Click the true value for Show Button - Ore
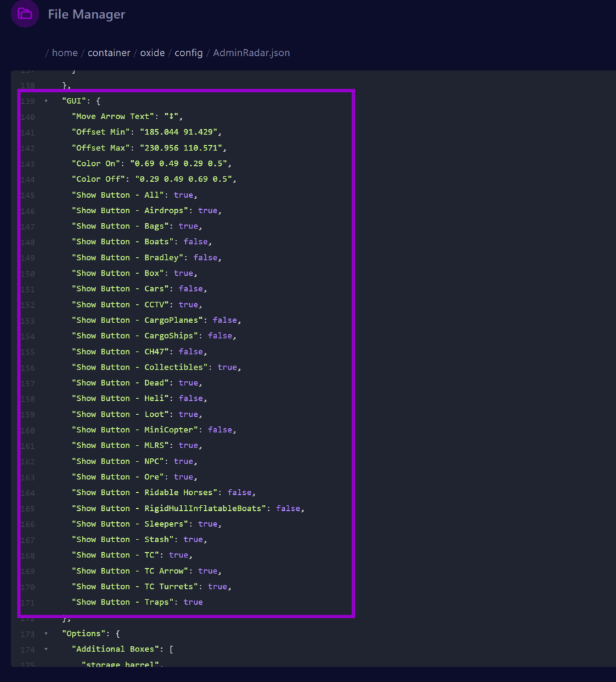Image resolution: width=616 pixels, height=682 pixels. (183, 477)
